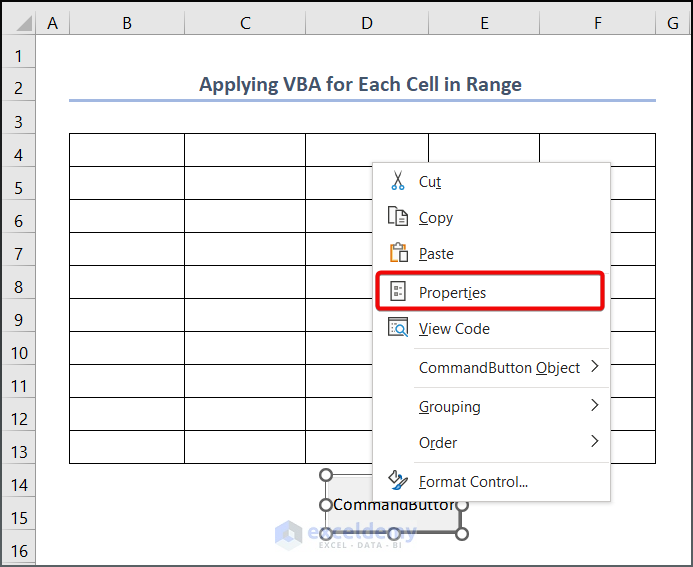Click the select-all corner of the sheet
Image resolution: width=693 pixels, height=567 pixels.
(18, 22)
